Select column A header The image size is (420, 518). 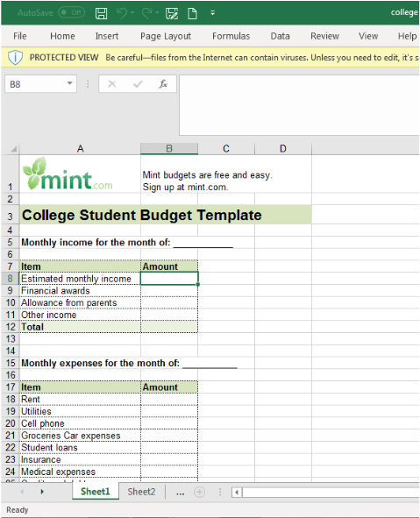80,149
